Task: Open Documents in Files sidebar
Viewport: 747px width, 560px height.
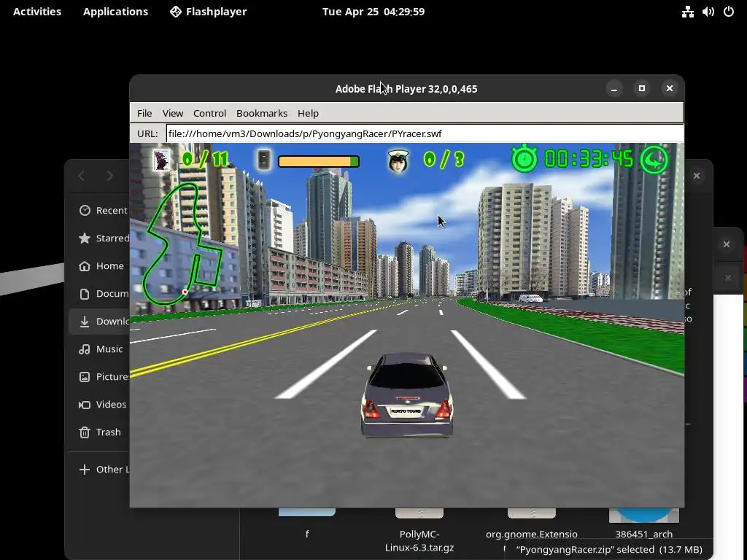Action: pos(99,293)
